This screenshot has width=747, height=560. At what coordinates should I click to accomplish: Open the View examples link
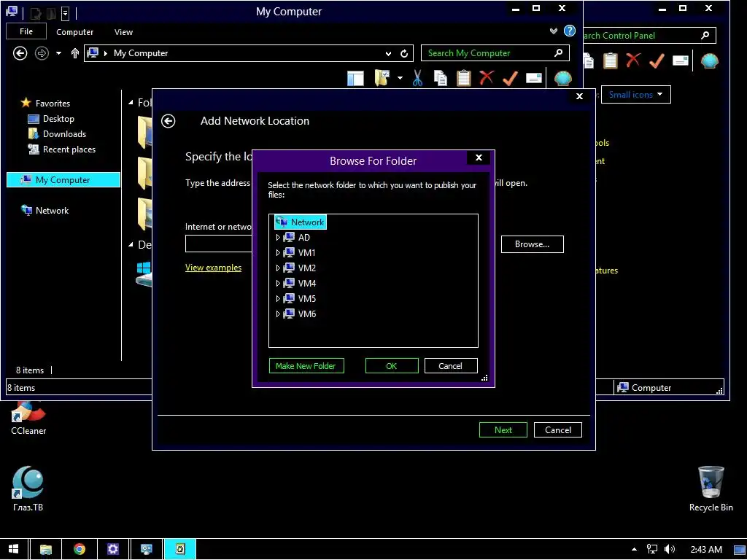point(214,268)
